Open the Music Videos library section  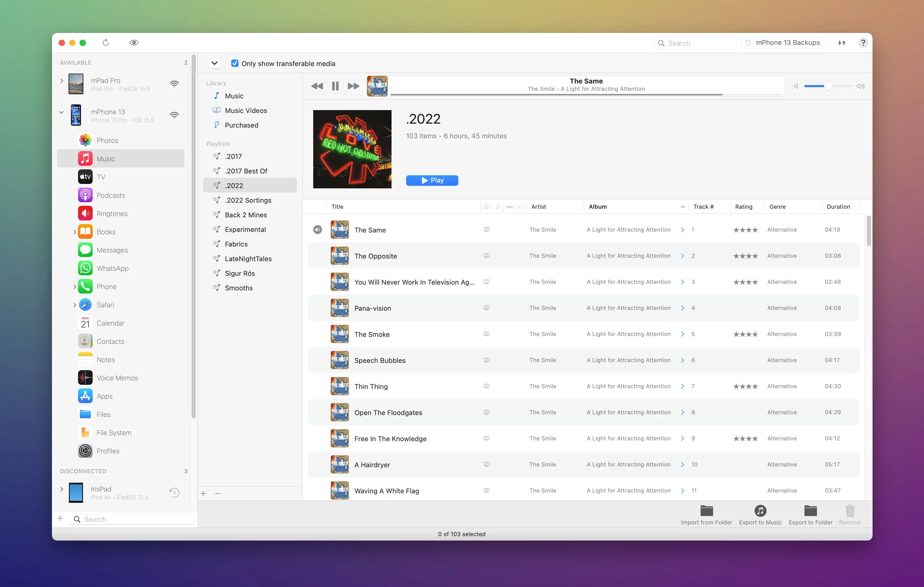[x=246, y=111]
